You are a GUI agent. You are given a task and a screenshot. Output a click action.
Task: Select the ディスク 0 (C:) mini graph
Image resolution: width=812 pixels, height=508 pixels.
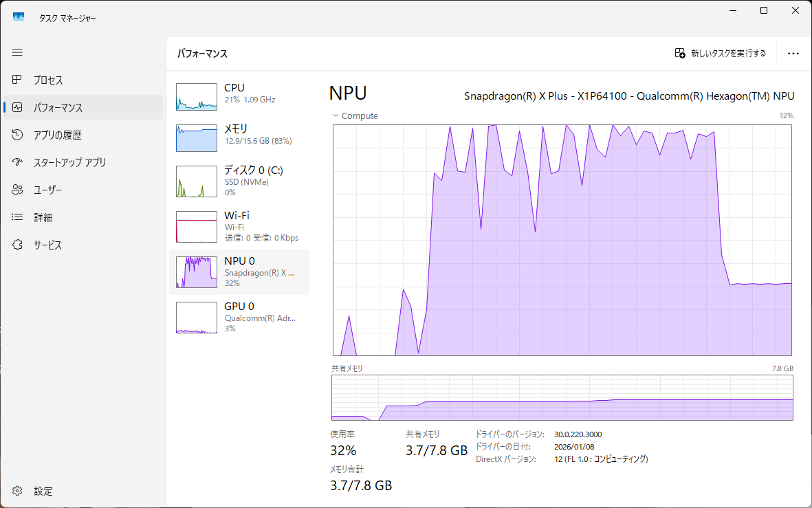click(x=196, y=181)
